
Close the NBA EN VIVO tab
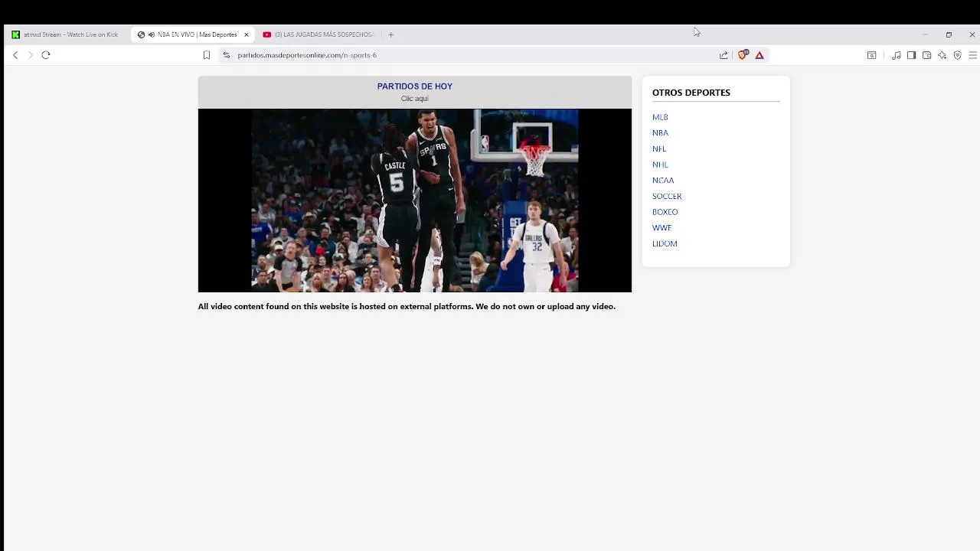click(x=247, y=34)
